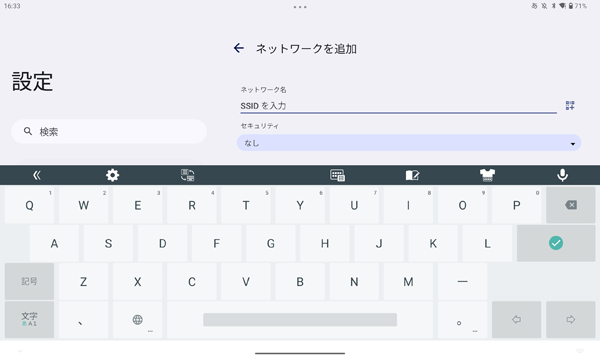Tap the M key
This screenshot has width=600, height=360.
click(x=408, y=281)
